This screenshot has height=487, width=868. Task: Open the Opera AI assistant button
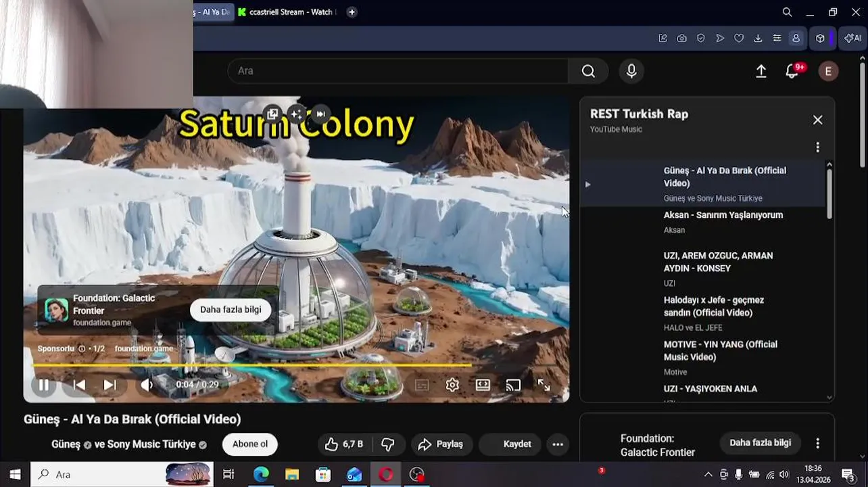pyautogui.click(x=852, y=39)
